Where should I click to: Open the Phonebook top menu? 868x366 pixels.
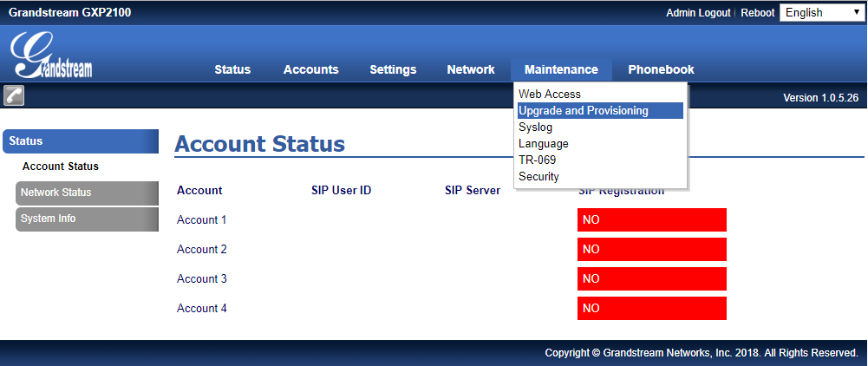(661, 69)
